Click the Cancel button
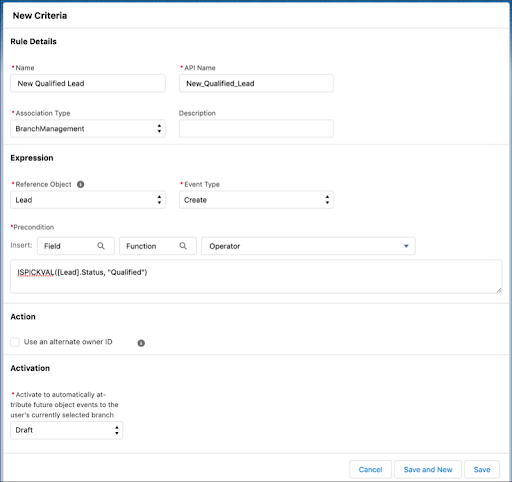This screenshot has width=512, height=482. pos(370,470)
